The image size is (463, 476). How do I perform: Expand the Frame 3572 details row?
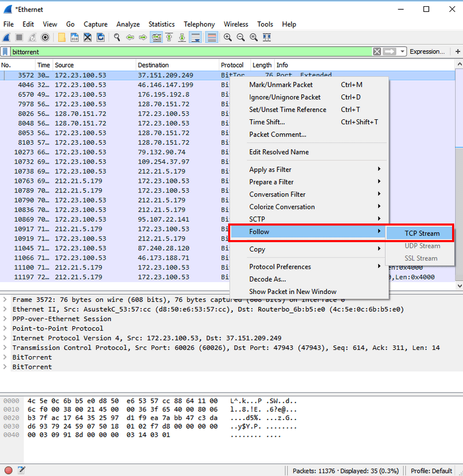click(5, 300)
